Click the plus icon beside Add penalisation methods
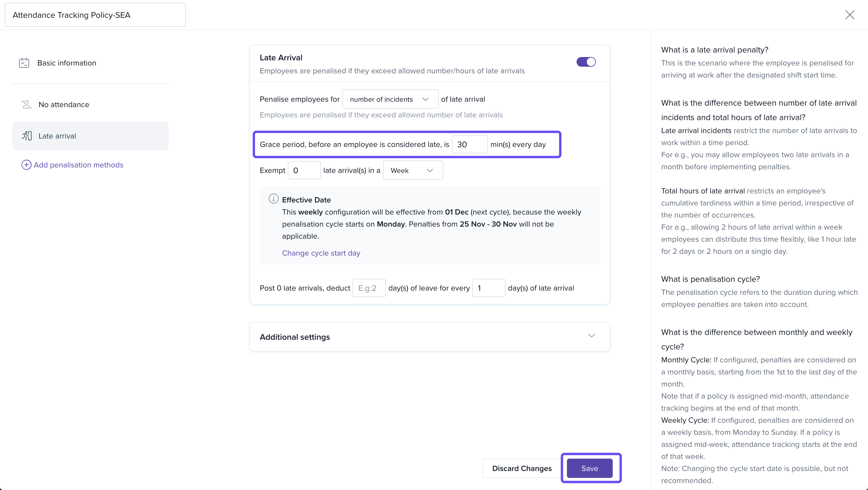 [26, 165]
